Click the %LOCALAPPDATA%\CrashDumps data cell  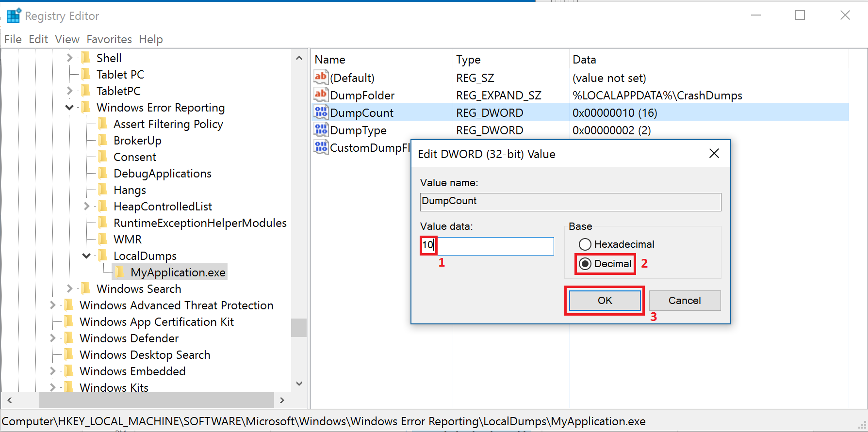pos(657,96)
